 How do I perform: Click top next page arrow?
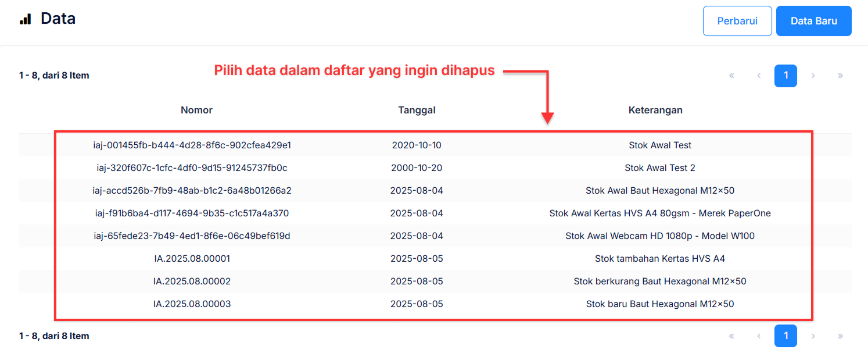click(x=813, y=76)
